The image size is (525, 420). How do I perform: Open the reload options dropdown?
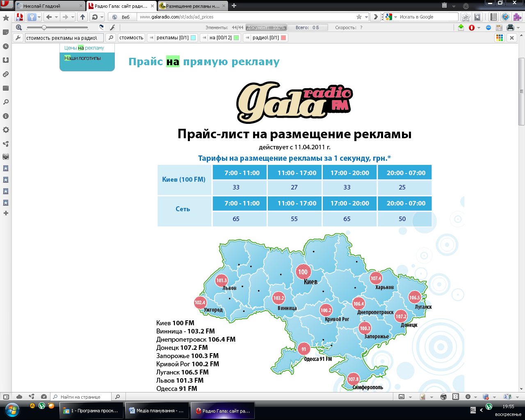[x=102, y=17]
